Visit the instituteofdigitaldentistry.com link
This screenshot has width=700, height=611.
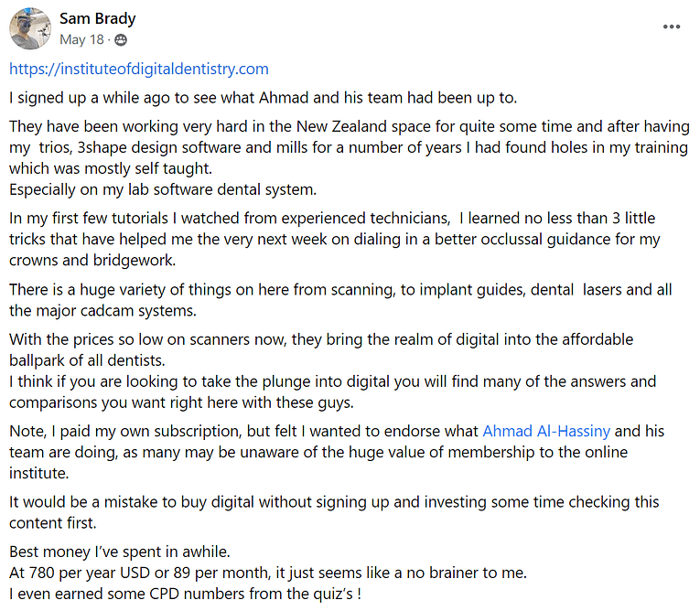(x=139, y=70)
